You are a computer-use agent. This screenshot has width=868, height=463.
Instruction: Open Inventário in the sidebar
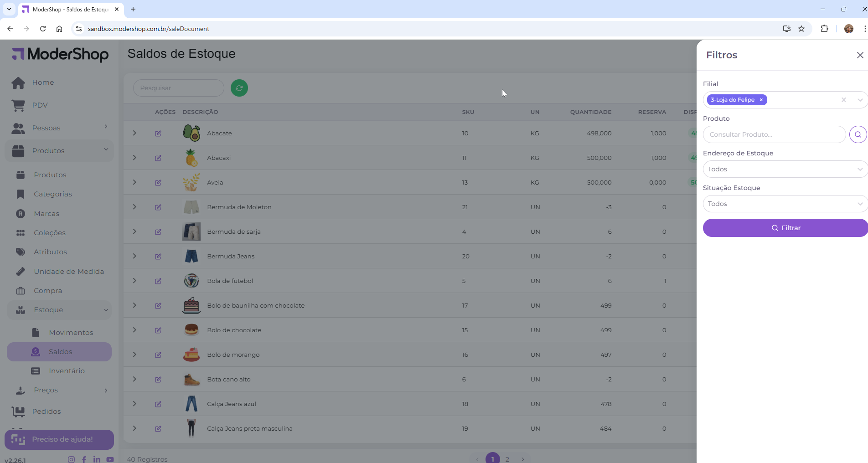pos(67,371)
